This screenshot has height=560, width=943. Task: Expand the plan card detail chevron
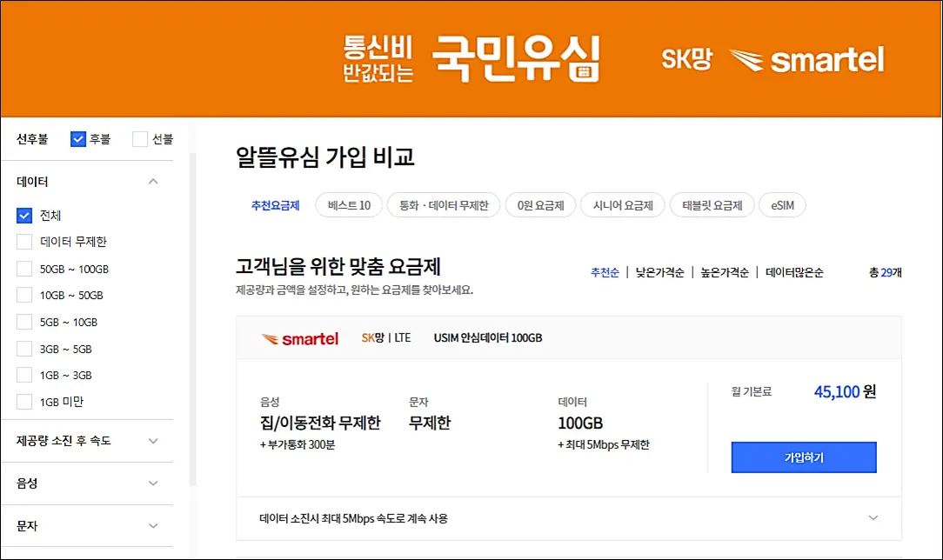[873, 517]
